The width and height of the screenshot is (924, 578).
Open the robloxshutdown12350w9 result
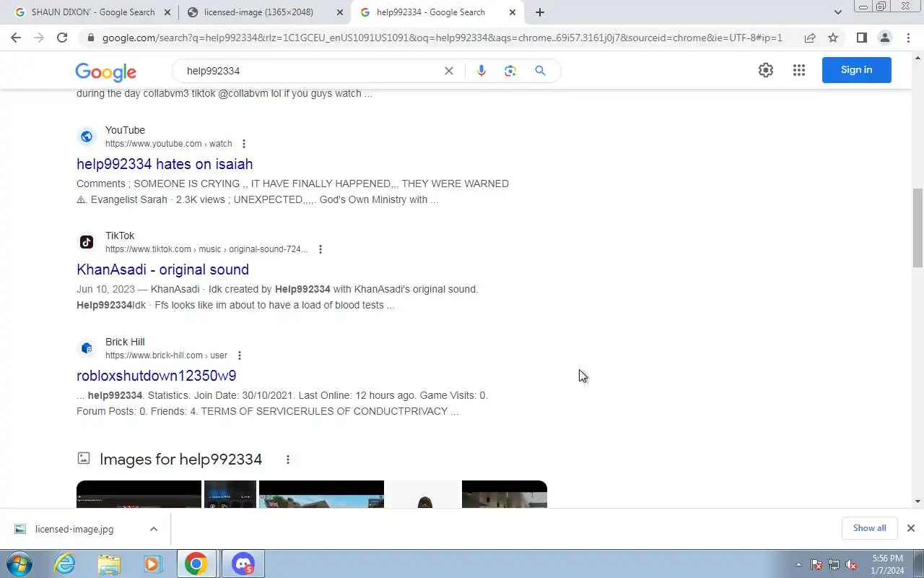pyautogui.click(x=156, y=376)
